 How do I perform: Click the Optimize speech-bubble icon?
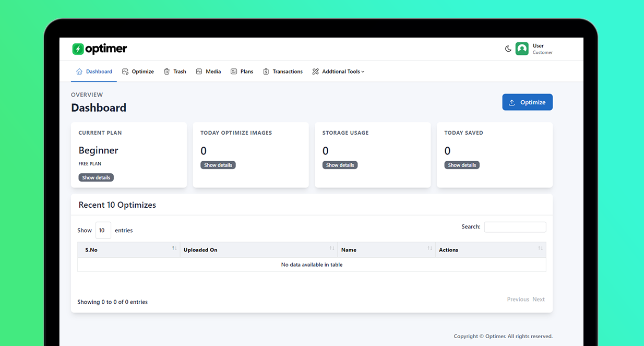125,71
